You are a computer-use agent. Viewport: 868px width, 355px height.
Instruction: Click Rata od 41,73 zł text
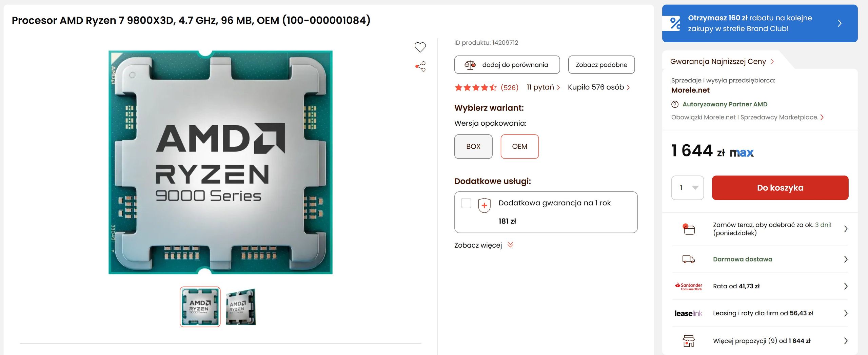pos(736,286)
